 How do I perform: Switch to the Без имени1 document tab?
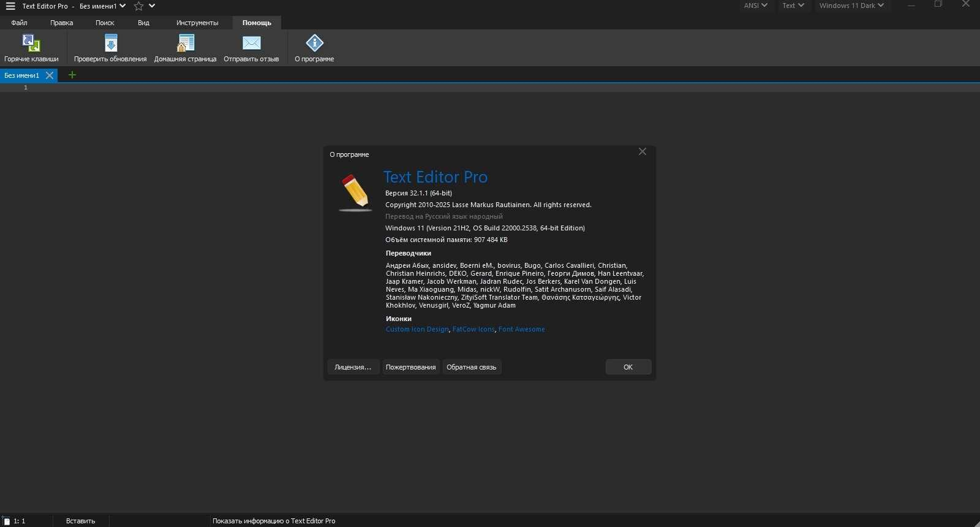[x=22, y=75]
